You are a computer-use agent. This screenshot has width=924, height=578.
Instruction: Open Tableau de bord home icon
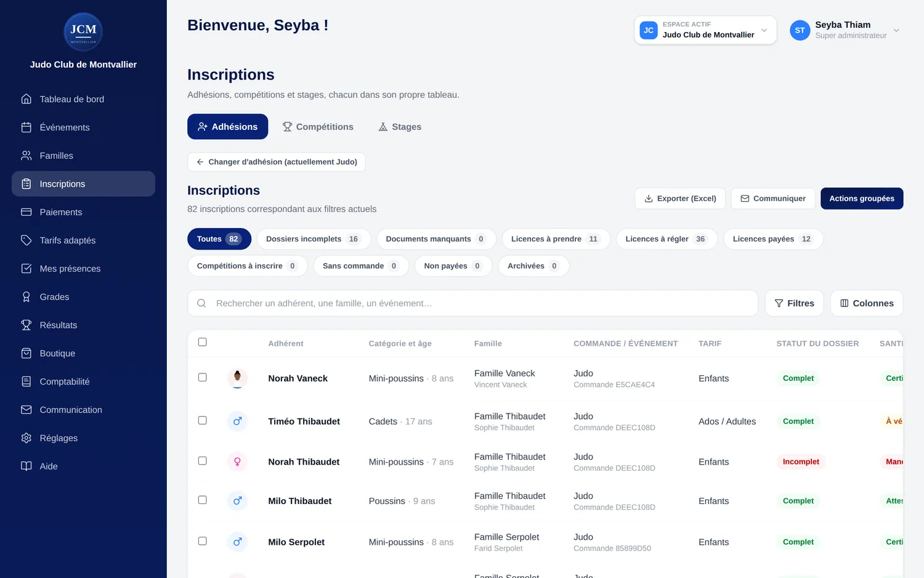[x=26, y=99]
